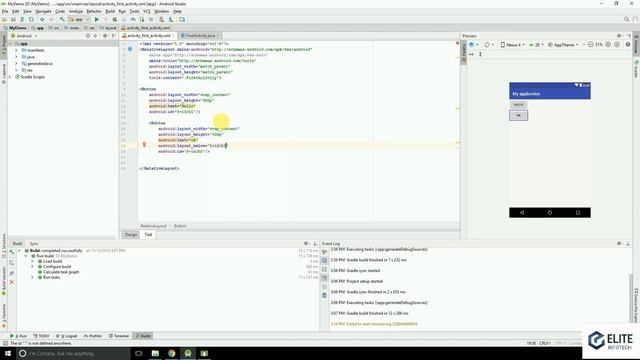Expand the generatedJava folder
This screenshot has width=640, height=360.
coord(16,64)
